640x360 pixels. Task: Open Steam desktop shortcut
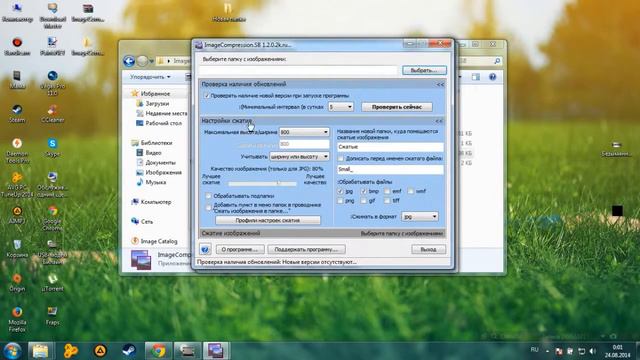coord(17,113)
